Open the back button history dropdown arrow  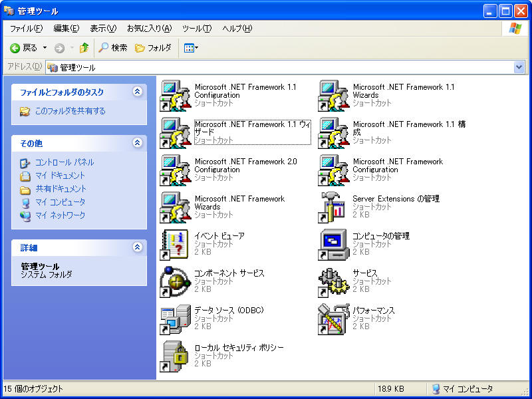coord(45,48)
